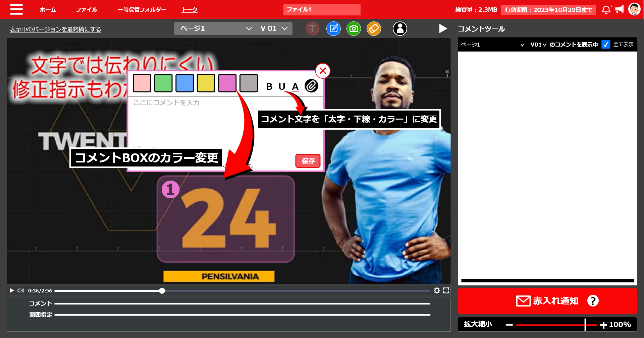Toggle underline U text formatting
The height and width of the screenshot is (338, 644).
pyautogui.click(x=282, y=87)
